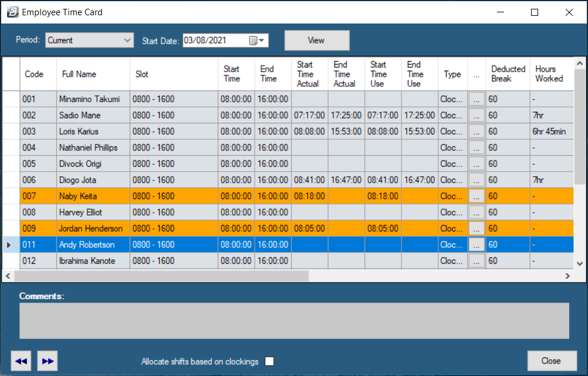Click the fast-forward double-arrow button
Screen dimensions: 588x376
click(x=48, y=361)
